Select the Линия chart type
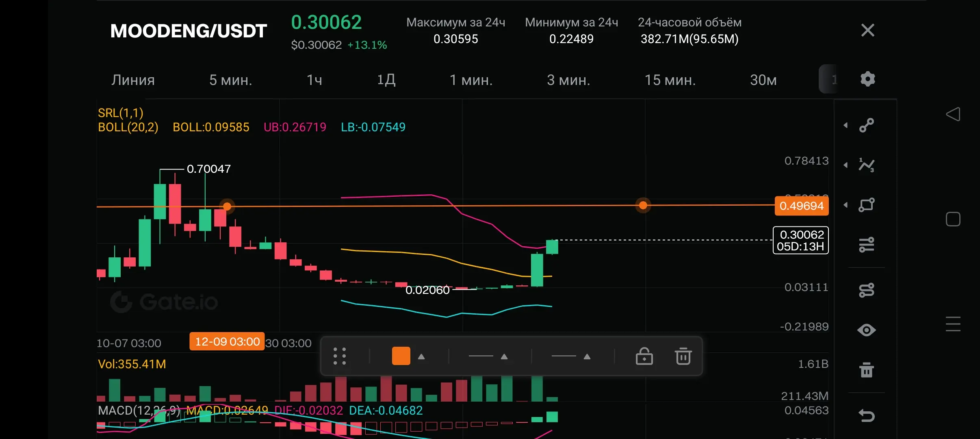Viewport: 980px width, 439px height. point(133,80)
